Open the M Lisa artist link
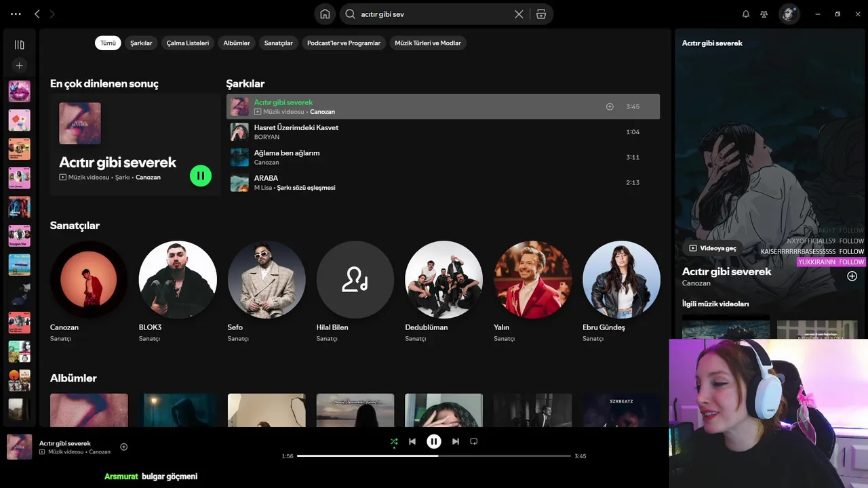 click(263, 188)
